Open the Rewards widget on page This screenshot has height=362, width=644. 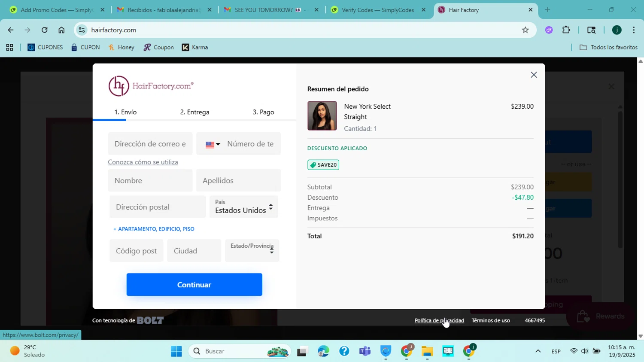click(x=600, y=316)
